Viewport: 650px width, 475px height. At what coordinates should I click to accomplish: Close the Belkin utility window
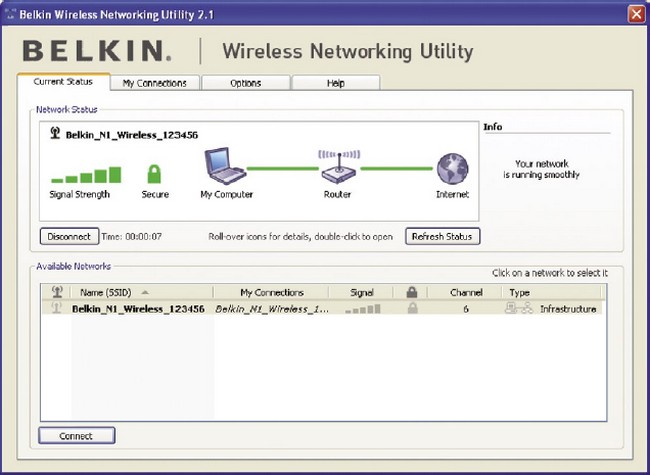(x=636, y=14)
